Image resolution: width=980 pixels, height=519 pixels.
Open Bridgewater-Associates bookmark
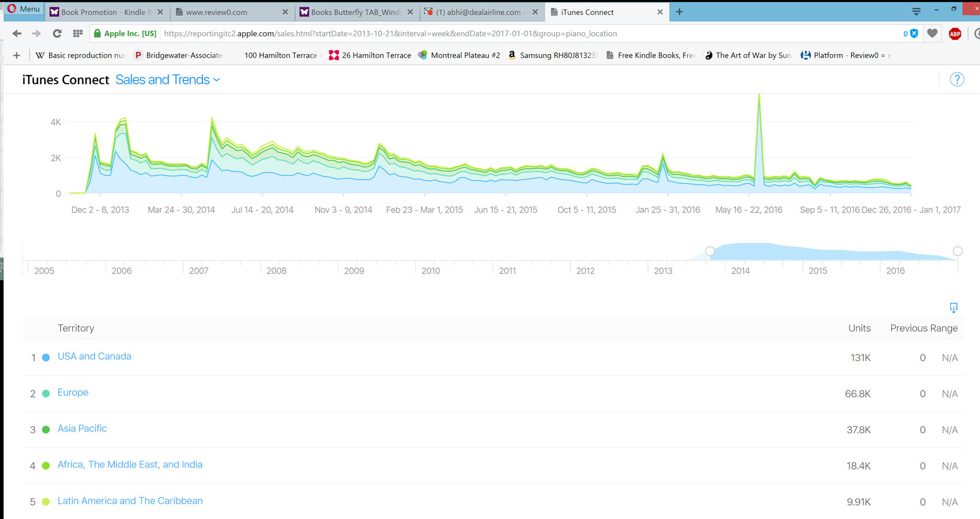[x=178, y=55]
